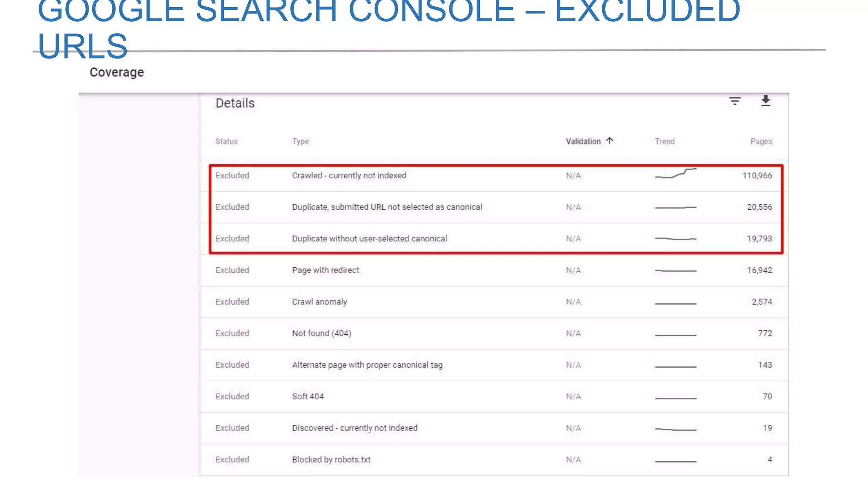Select 'Alternate page with proper canonical tag'
Viewport: 868px width, 488px height.
click(494, 365)
